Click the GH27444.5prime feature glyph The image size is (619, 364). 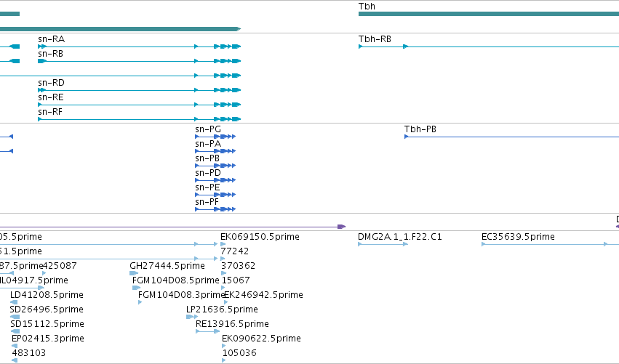(134, 273)
